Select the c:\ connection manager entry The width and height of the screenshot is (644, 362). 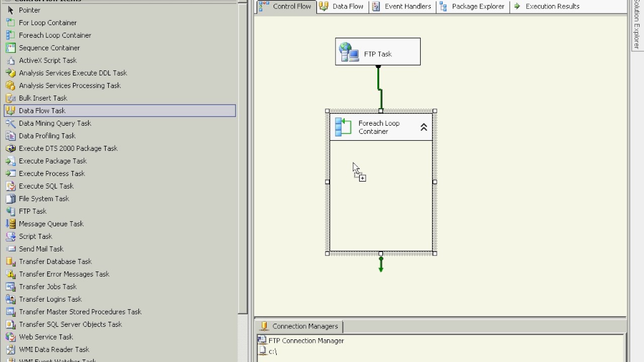tap(268, 351)
